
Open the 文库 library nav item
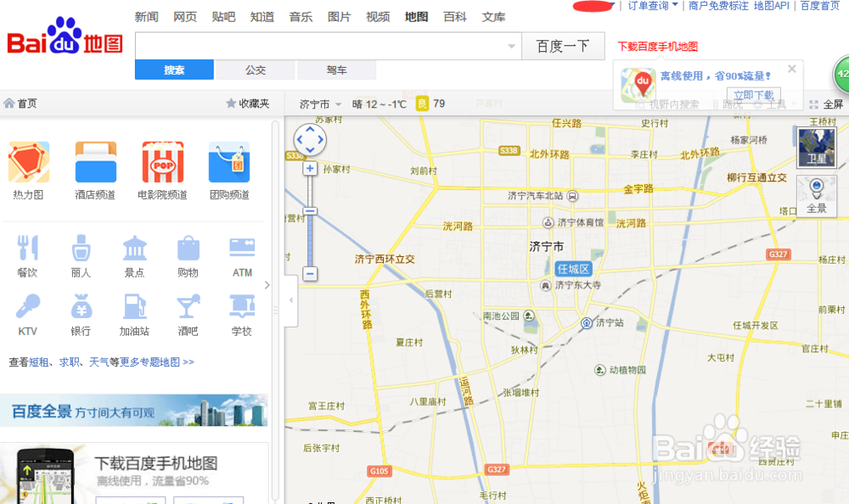pos(494,17)
